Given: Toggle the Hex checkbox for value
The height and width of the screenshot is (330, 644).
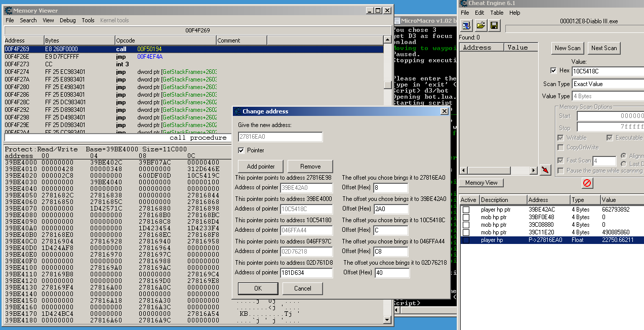Looking at the screenshot, I should pos(553,71).
